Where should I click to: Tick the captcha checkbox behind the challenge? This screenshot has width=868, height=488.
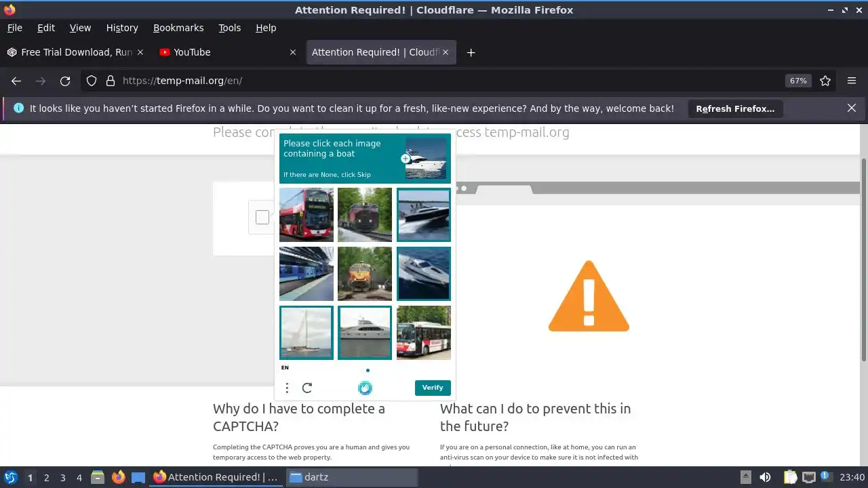click(x=262, y=217)
